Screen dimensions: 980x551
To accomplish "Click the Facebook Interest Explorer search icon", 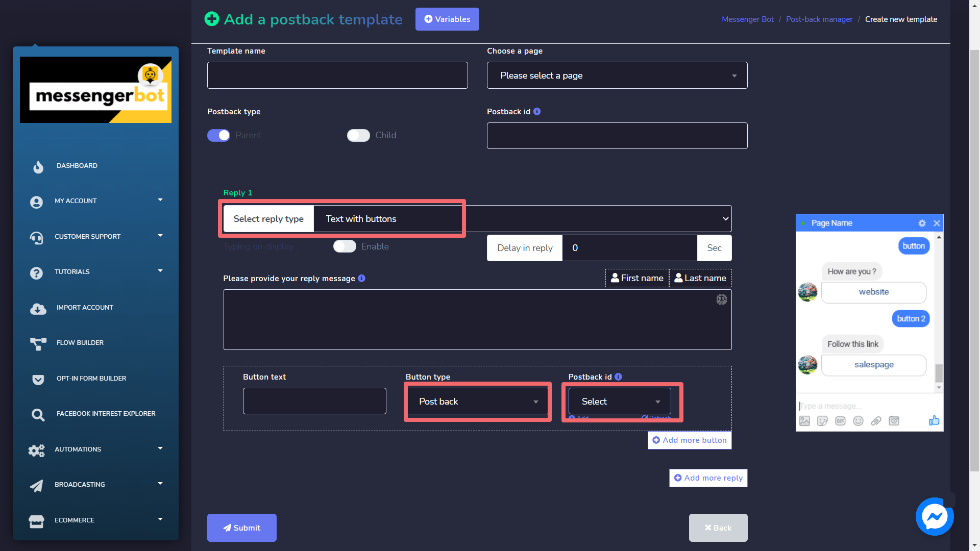I will [x=38, y=415].
